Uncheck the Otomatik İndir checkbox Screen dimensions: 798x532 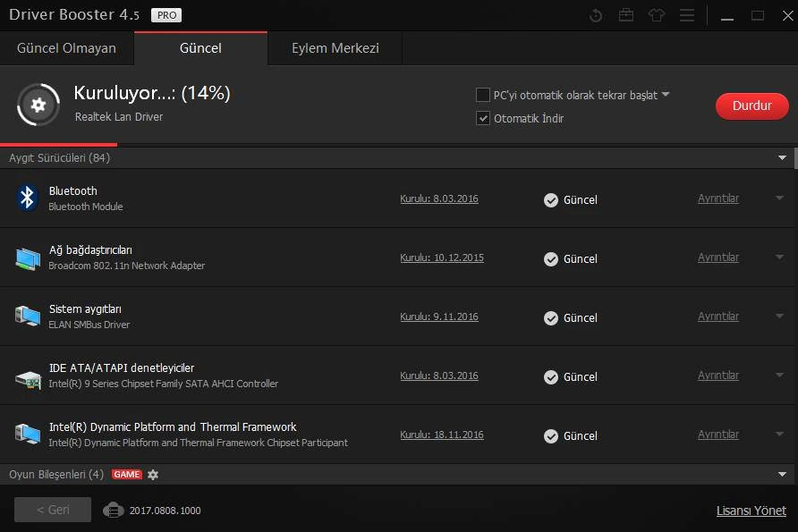click(482, 118)
